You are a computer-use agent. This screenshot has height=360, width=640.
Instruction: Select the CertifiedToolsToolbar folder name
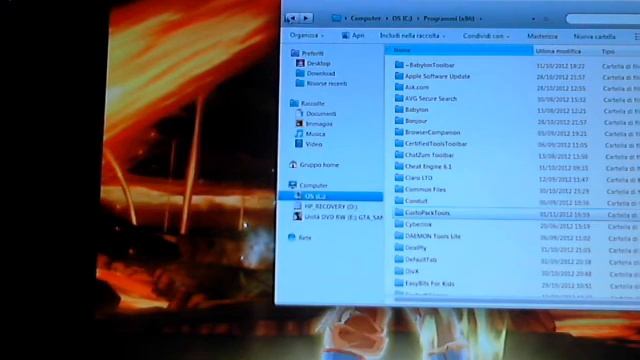[436, 144]
